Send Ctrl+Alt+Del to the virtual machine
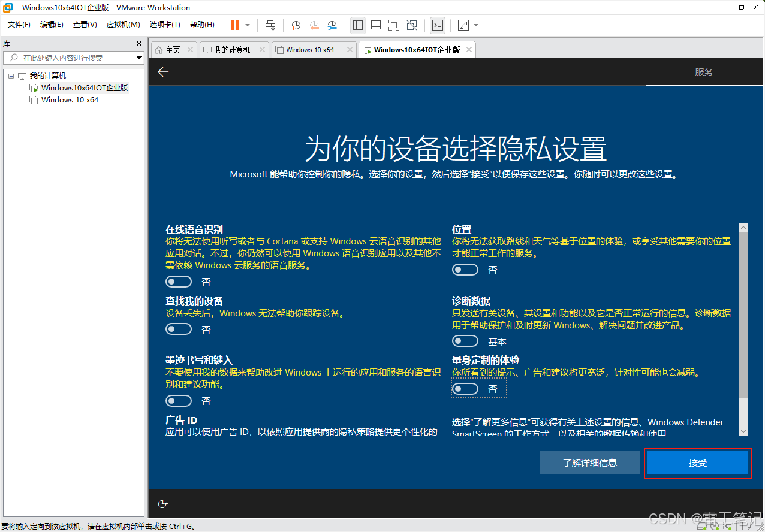 (x=270, y=25)
